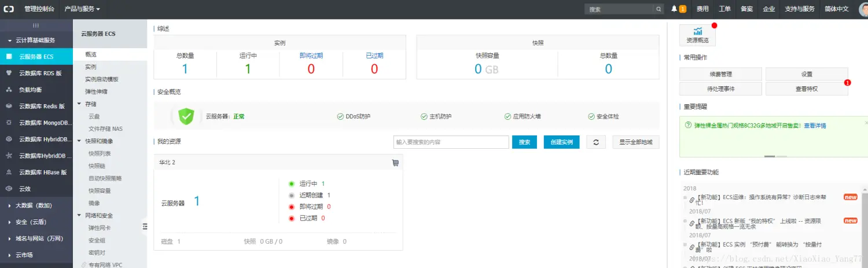Click the 资源概览 chart icon button
This screenshot has width=868, height=268.
pos(698,36)
